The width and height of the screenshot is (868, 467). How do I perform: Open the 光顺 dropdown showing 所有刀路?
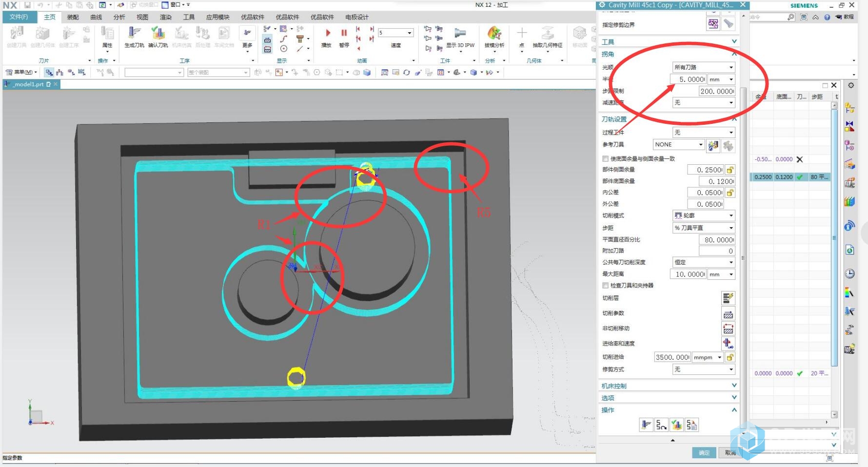tap(704, 67)
